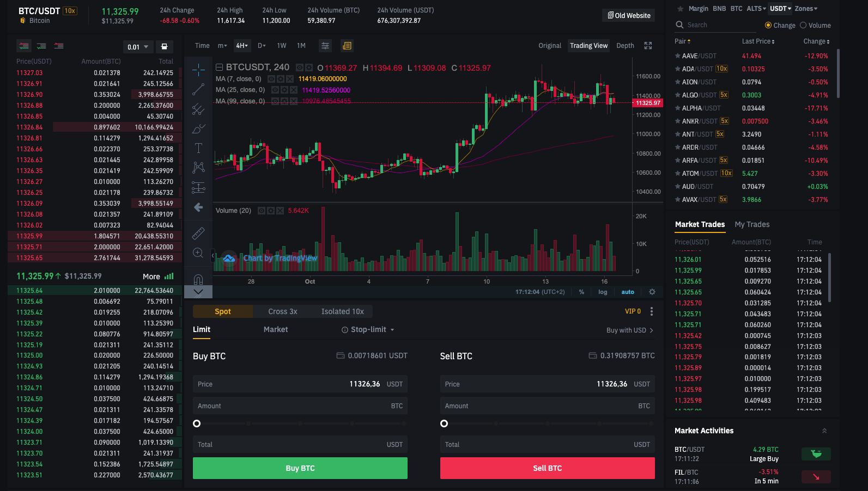This screenshot has height=491, width=868.
Task: Open the Isolated 10x margin tab
Action: tap(343, 311)
